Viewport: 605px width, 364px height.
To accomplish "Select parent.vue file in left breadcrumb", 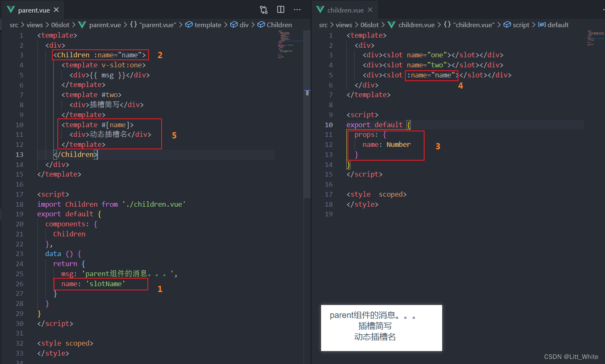I will pos(105,25).
